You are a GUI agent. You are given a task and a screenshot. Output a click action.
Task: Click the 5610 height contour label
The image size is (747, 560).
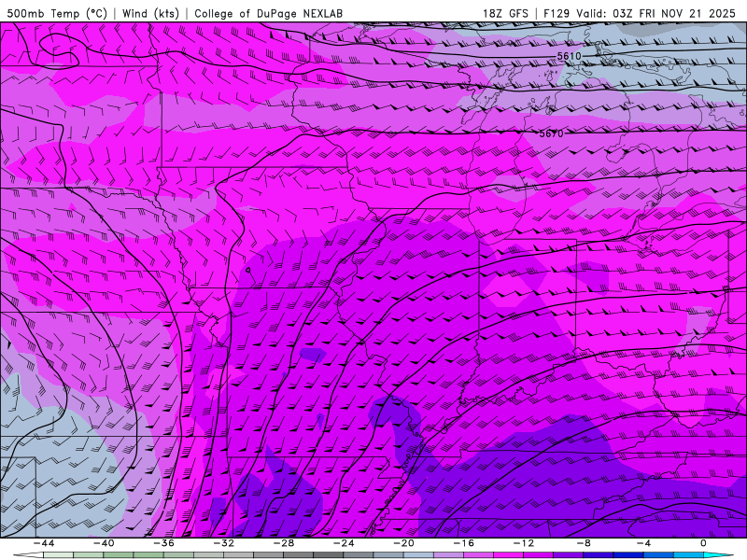tap(570, 56)
